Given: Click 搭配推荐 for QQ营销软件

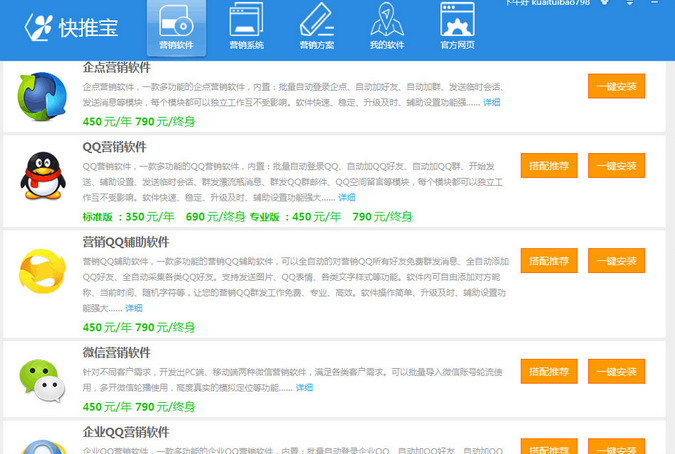Looking at the screenshot, I should point(549,165).
